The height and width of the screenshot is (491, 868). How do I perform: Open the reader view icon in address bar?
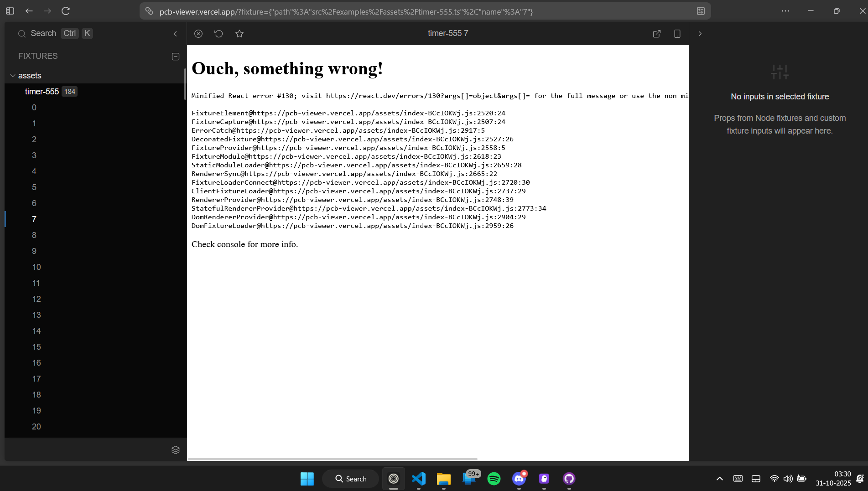(701, 11)
